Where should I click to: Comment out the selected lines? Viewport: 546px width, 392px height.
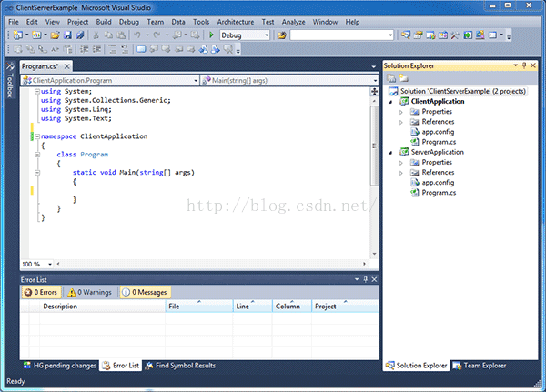(x=113, y=49)
